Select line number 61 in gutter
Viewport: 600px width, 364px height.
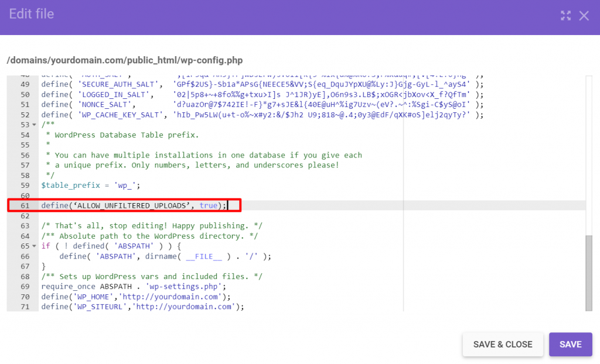pyautogui.click(x=25, y=206)
